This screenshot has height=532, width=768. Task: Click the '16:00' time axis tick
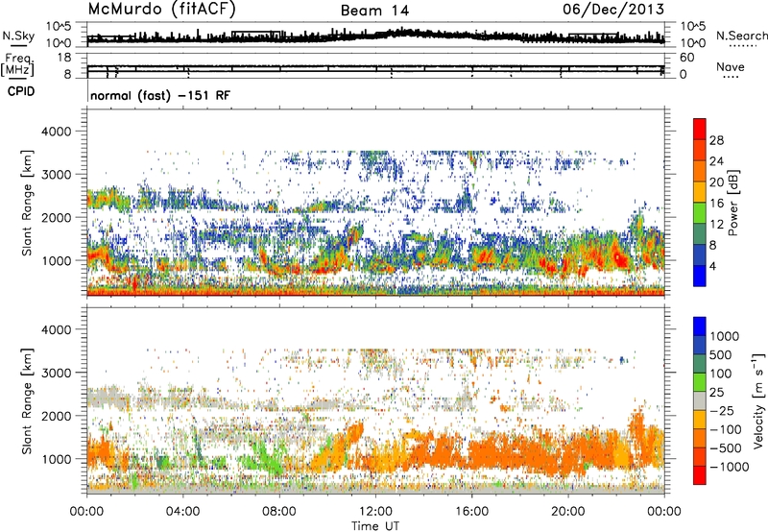pyautogui.click(x=471, y=512)
